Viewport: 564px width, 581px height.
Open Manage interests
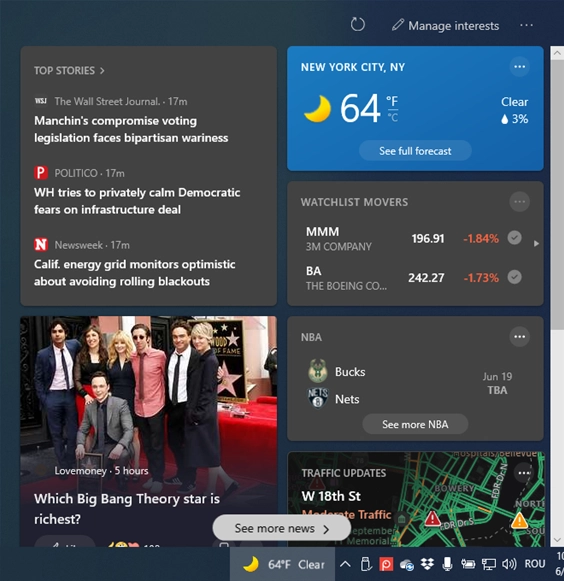(x=446, y=26)
